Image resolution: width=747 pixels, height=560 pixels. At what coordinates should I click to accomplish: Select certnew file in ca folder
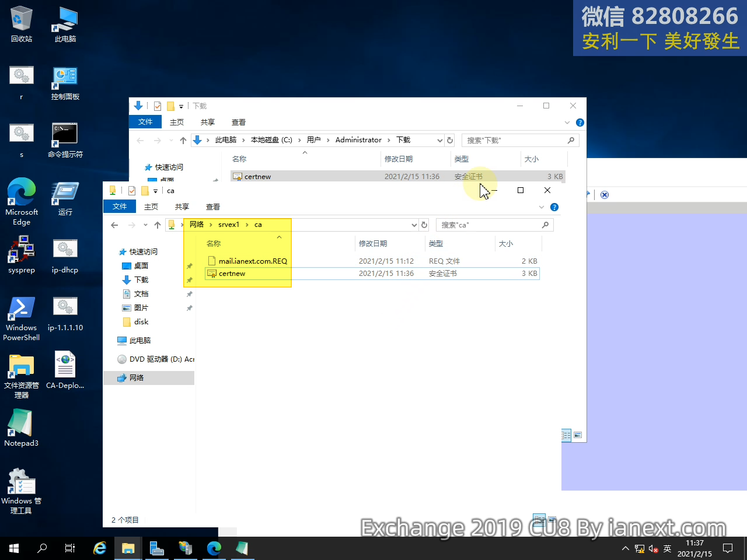click(372, 274)
